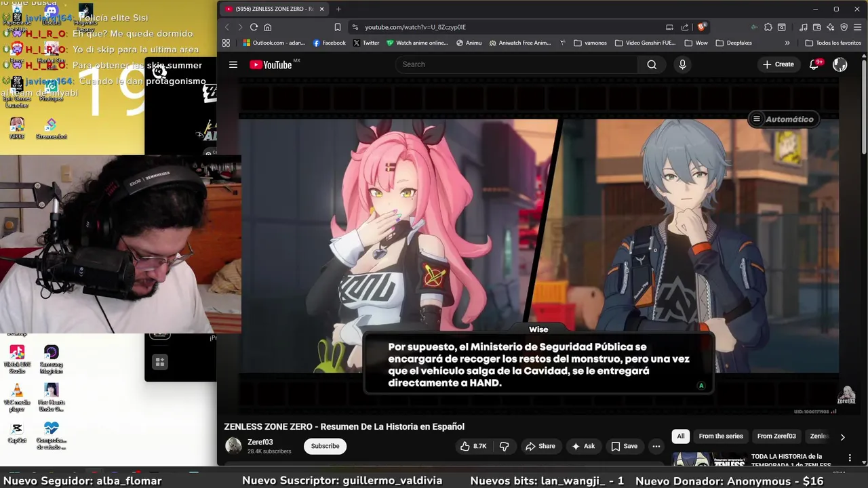This screenshot has height=488, width=868.
Task: Open the browser extensions puzzle icon
Action: pyautogui.click(x=768, y=27)
